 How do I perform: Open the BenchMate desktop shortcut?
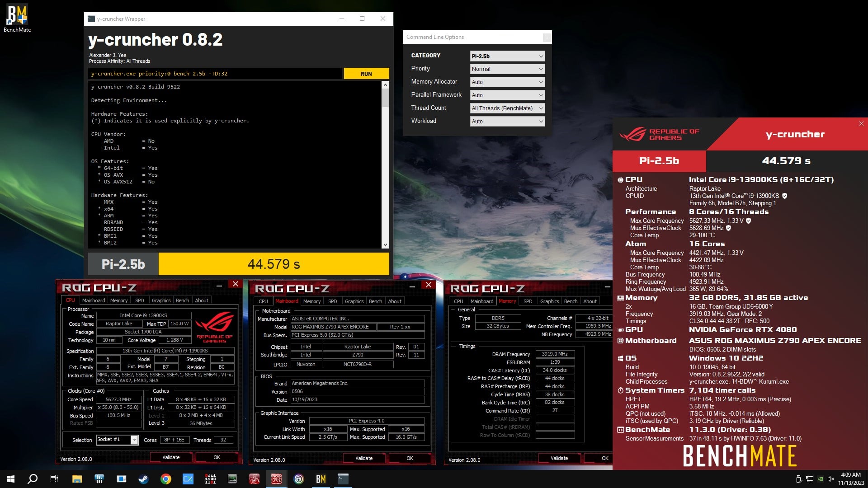(x=17, y=18)
